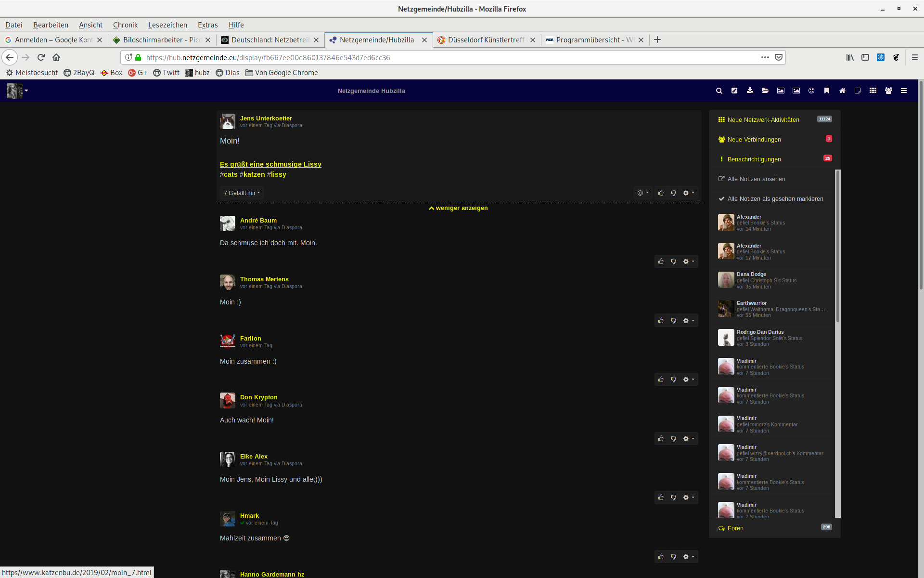Collapse comments with weniger anzeigen

[x=458, y=208]
